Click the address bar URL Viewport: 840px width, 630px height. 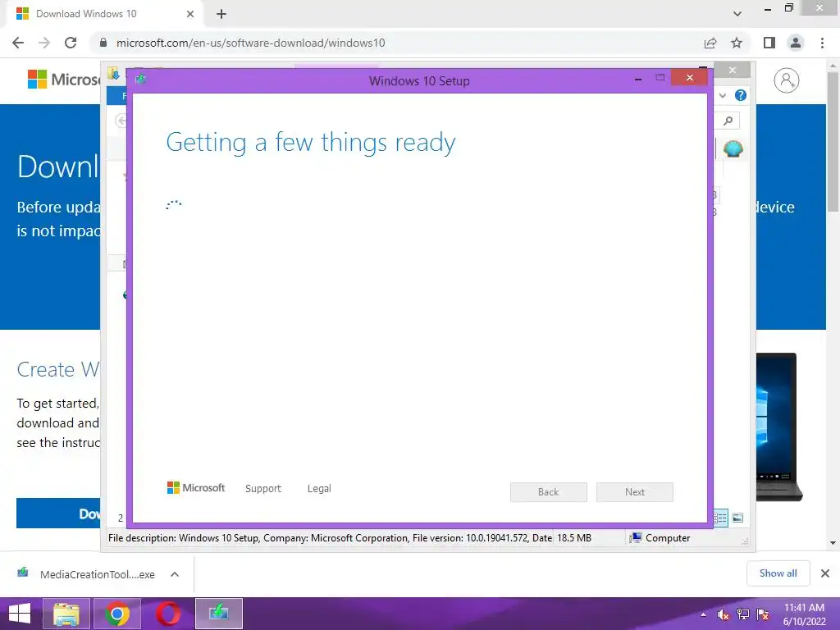251,43
